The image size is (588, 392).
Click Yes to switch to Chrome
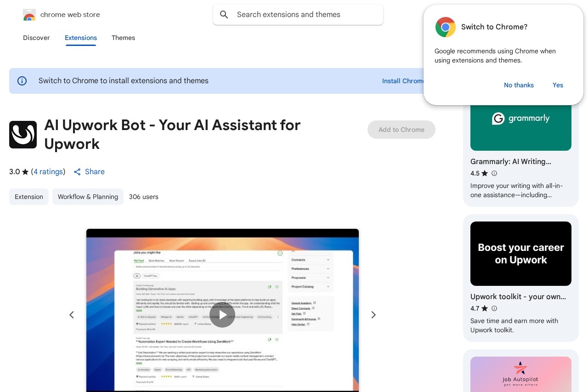(x=558, y=85)
